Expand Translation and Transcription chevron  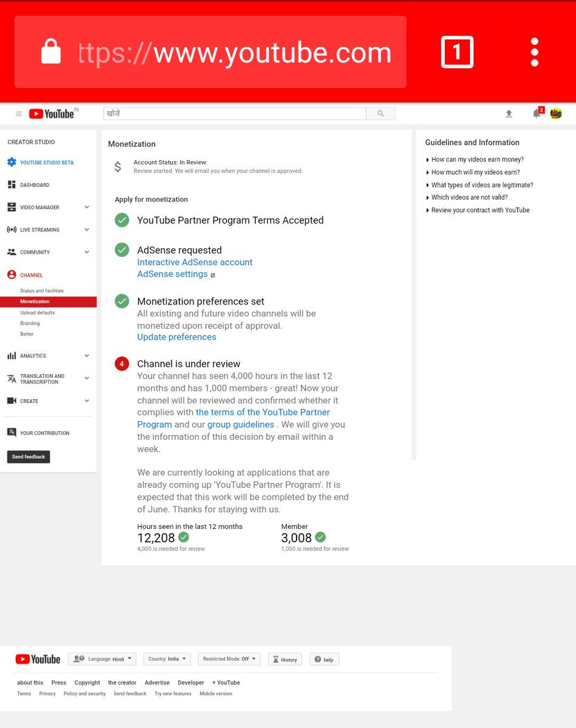[x=87, y=378]
